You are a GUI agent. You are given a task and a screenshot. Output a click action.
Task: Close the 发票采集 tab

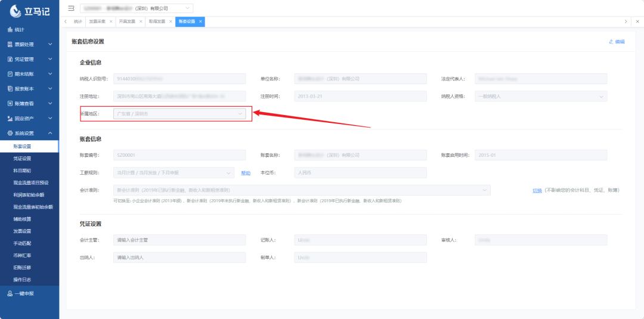coord(111,21)
